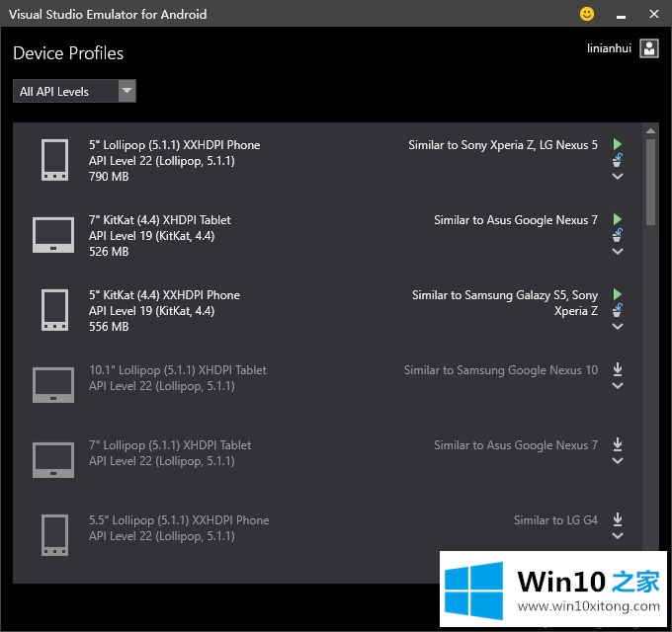Click the 5" Lollipop phone device icon
The image size is (672, 632).
pyautogui.click(x=54, y=160)
